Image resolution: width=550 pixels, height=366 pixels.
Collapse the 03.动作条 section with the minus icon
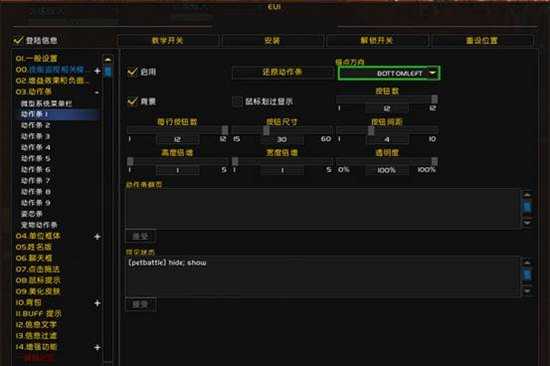coord(97,92)
